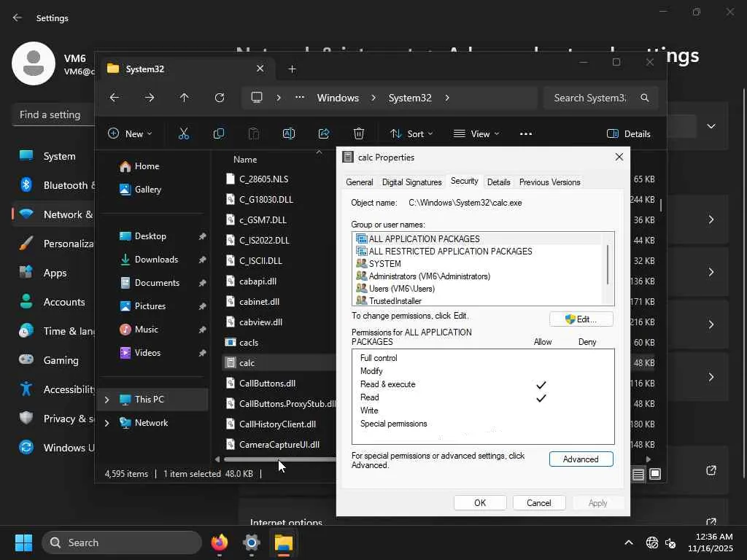Click the search magnifier in Explorer search box
The image size is (747, 560).
[645, 98]
